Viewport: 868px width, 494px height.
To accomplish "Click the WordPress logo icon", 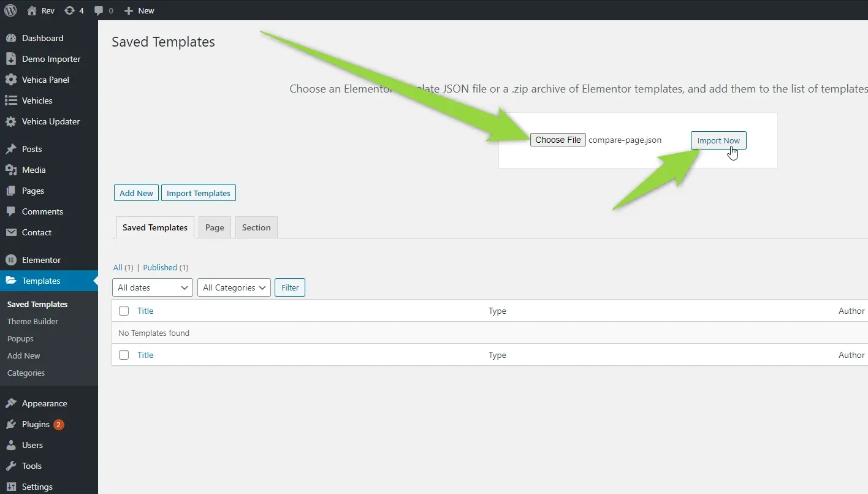I will point(10,10).
